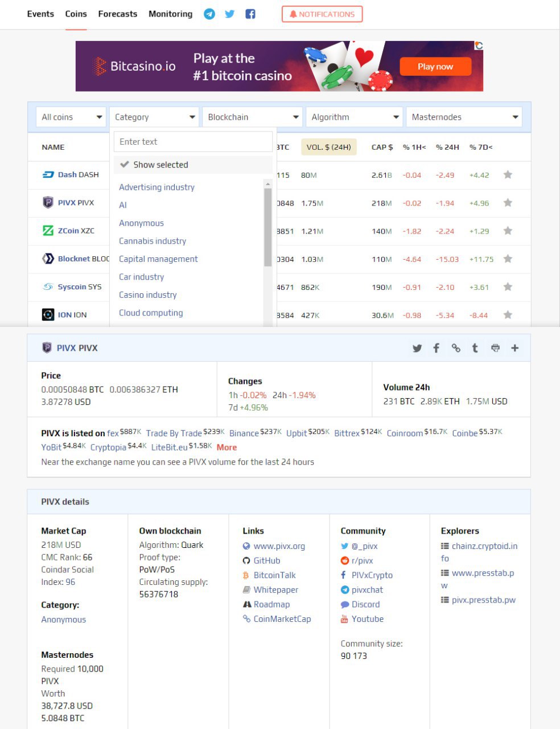Image resolution: width=560 pixels, height=729 pixels.
Task: Open the Algorithm dropdown
Action: coord(354,117)
